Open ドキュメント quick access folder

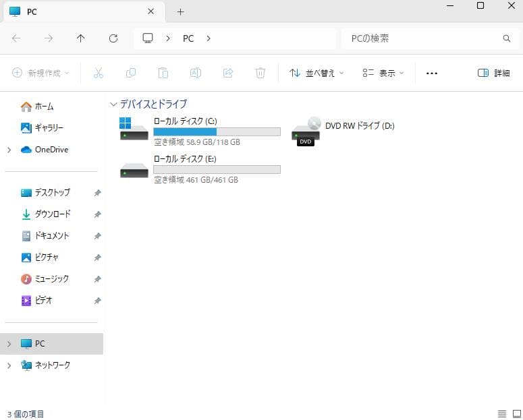(x=45, y=236)
